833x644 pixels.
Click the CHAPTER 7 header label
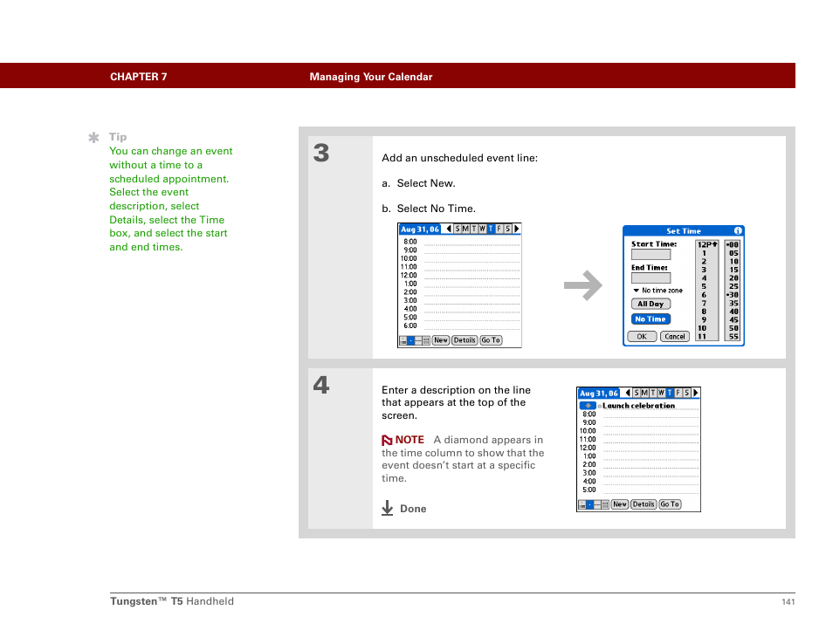click(x=139, y=77)
